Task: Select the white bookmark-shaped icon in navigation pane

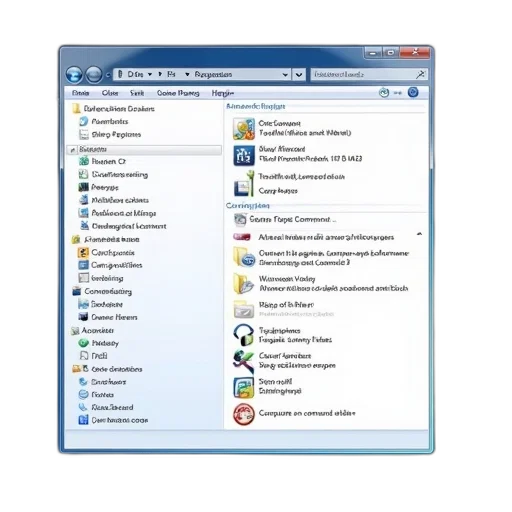Action: [x=84, y=356]
